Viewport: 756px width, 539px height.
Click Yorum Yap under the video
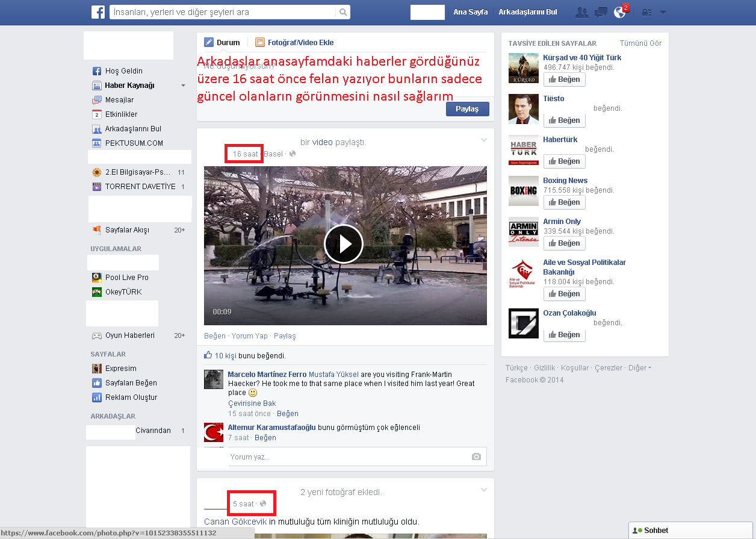[250, 336]
